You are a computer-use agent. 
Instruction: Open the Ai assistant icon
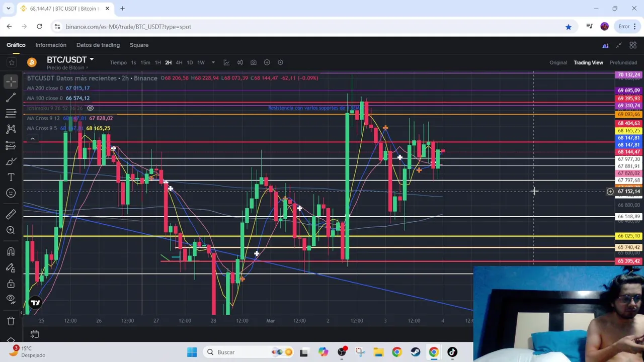(605, 46)
